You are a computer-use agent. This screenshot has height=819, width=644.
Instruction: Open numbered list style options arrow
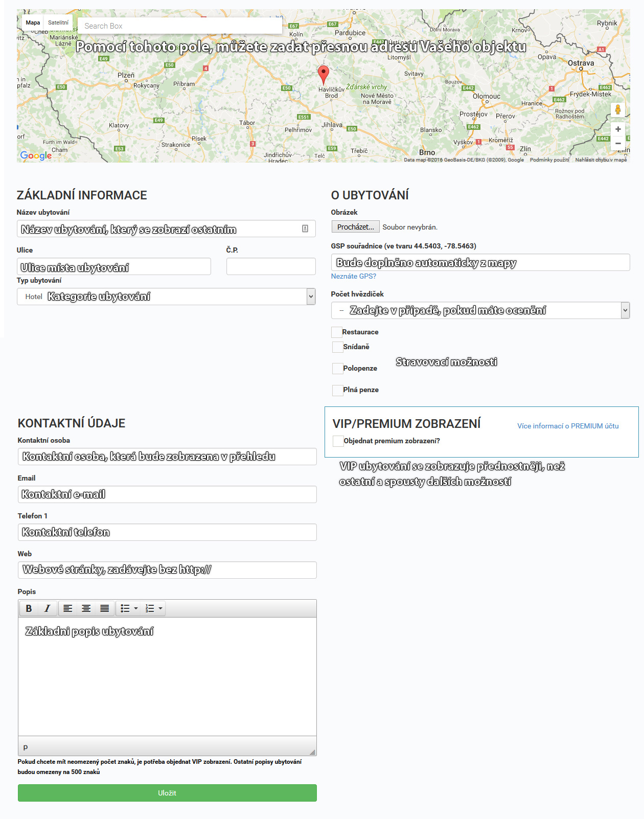click(x=160, y=608)
